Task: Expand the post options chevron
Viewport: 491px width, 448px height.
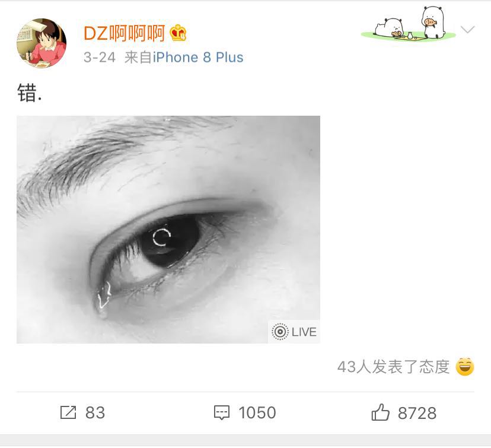Action: tap(468, 30)
